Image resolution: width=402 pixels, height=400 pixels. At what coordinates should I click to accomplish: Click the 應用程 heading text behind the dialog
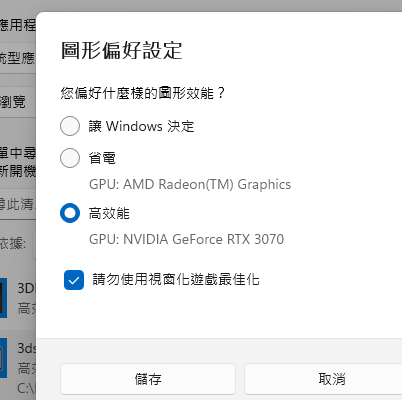(18, 25)
